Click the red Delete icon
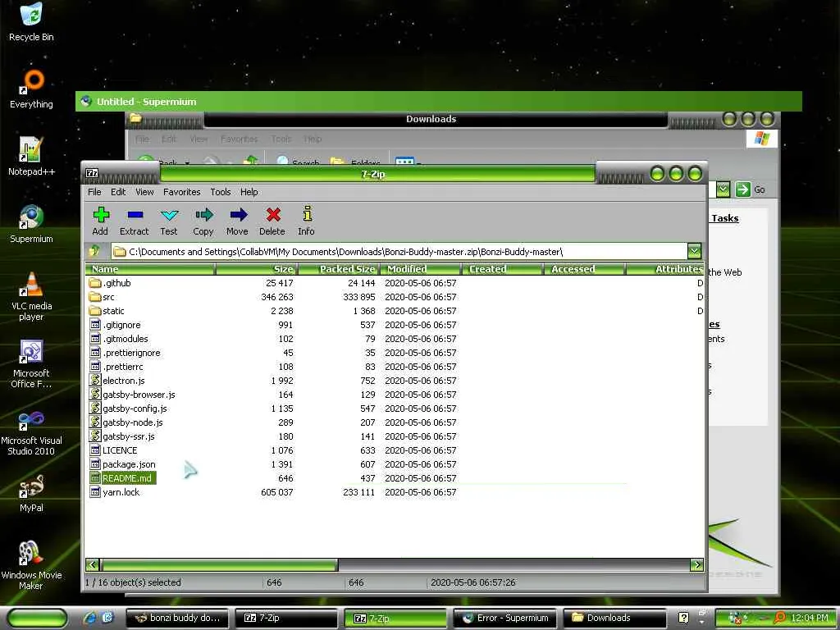 (273, 215)
